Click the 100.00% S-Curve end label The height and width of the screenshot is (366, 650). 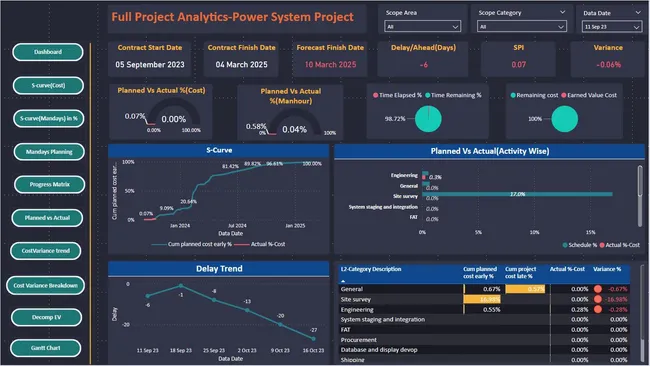[312, 164]
